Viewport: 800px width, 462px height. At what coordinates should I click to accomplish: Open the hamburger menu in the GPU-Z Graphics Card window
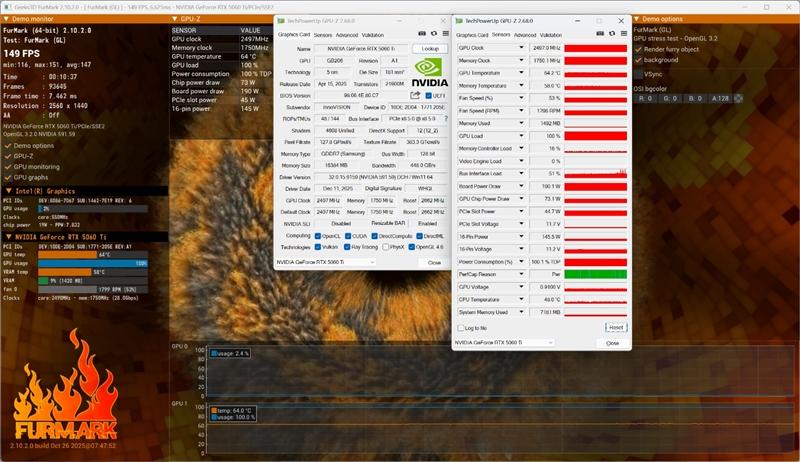[445, 34]
